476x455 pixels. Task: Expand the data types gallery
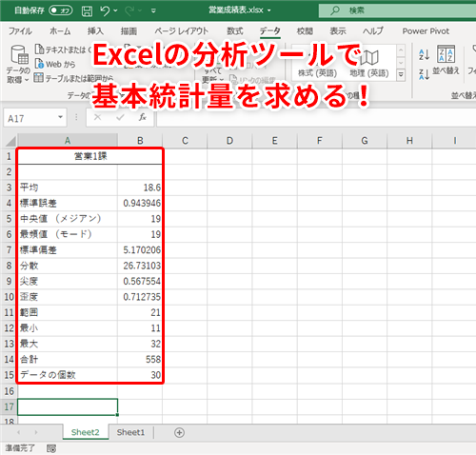(x=401, y=75)
